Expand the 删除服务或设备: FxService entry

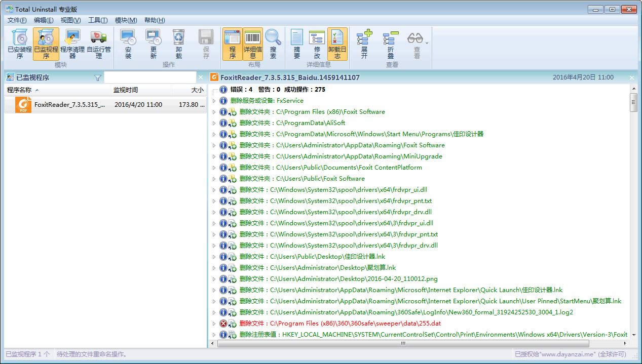pos(214,101)
